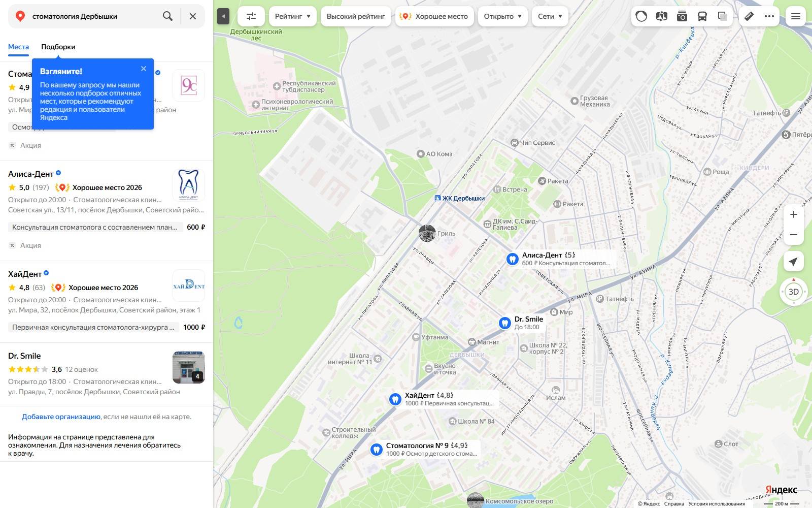The height and width of the screenshot is (508, 812).
Task: Collapse the side panel with the arrow button
Action: coord(223,16)
